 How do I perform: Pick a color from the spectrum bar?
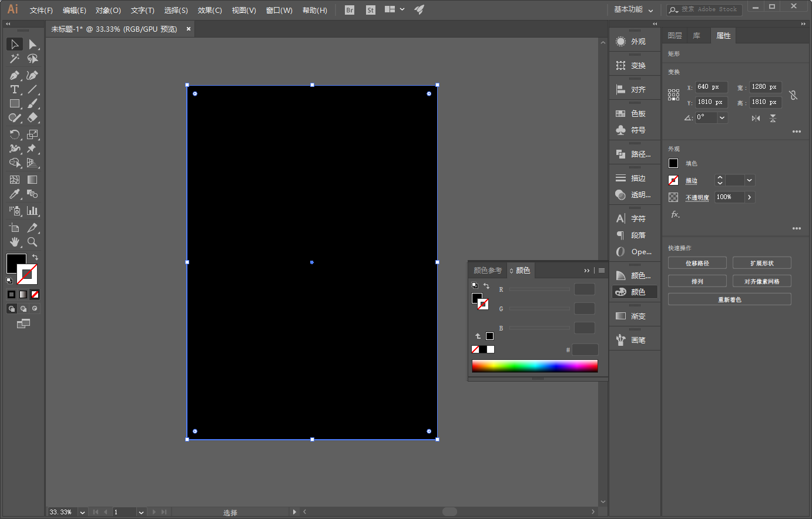(535, 366)
